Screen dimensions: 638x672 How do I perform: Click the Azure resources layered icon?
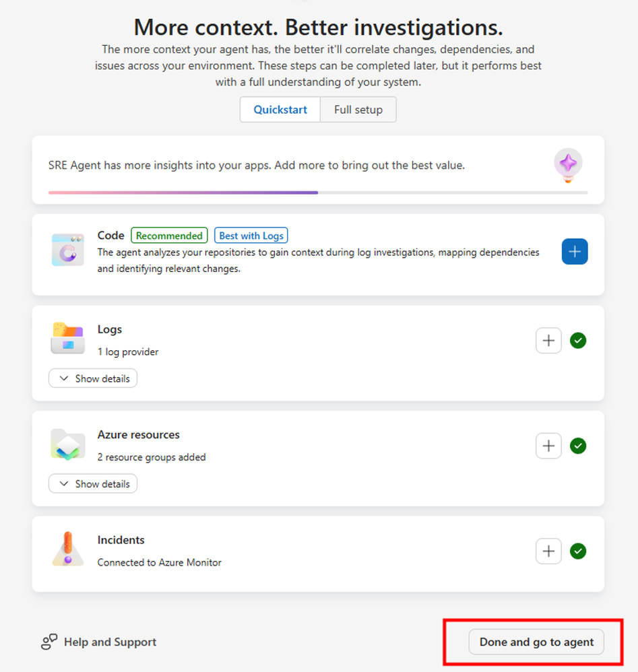click(68, 444)
